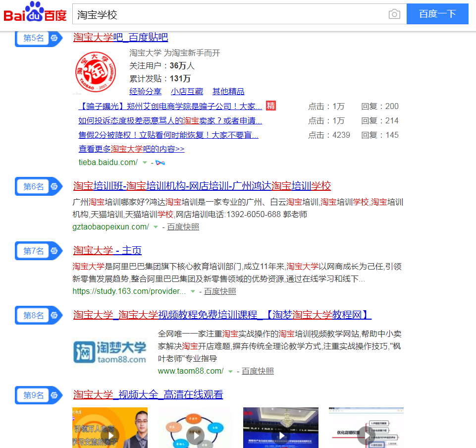Click the 累计发贴：131万 text
This screenshot has width=476, height=448.
pos(160,79)
